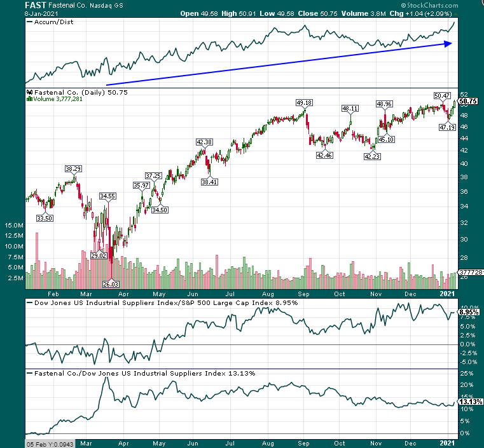The height and width of the screenshot is (448, 484).
Task: Click the High 50.91 value
Action: pos(239,13)
